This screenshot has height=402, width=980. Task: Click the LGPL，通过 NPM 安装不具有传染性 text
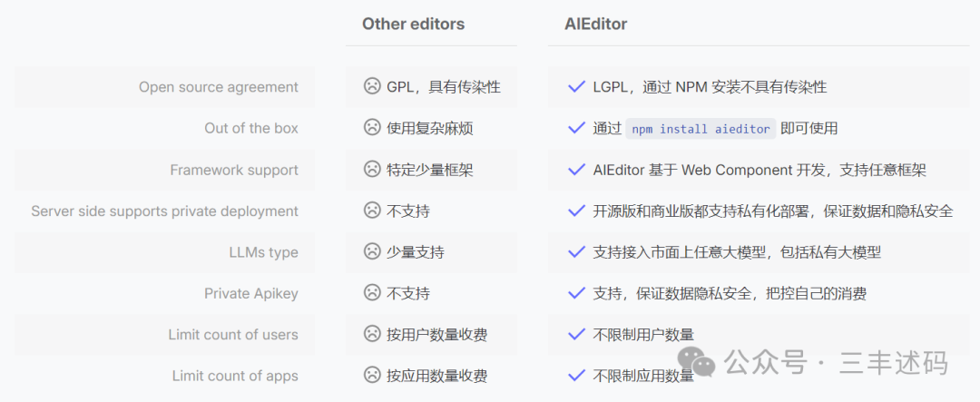pos(710,87)
